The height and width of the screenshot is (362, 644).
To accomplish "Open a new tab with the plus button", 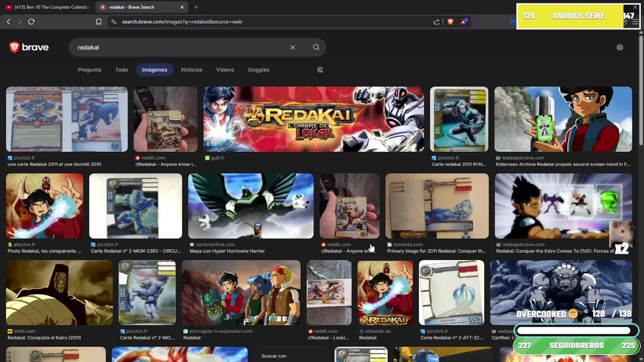I will click(x=196, y=7).
